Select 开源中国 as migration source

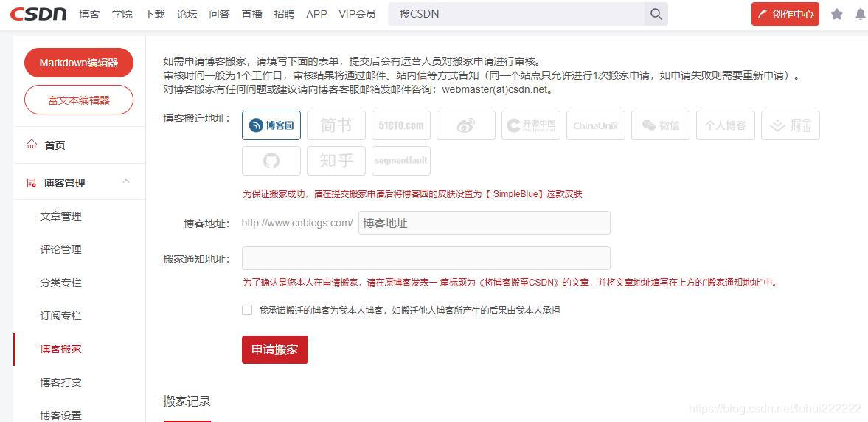pyautogui.click(x=531, y=125)
